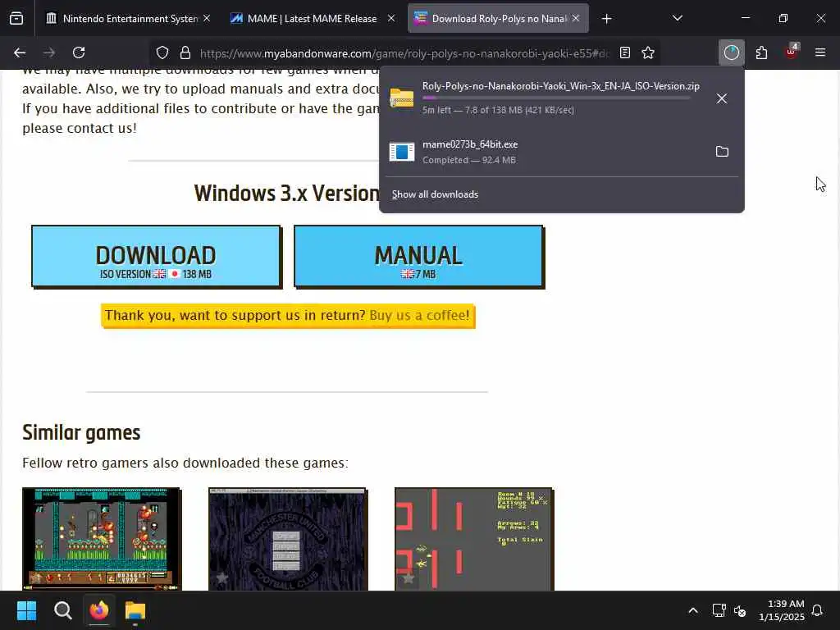This screenshot has height=630, width=840.
Task: Click the Roly-Polys zip download entry name
Action: coord(561,85)
